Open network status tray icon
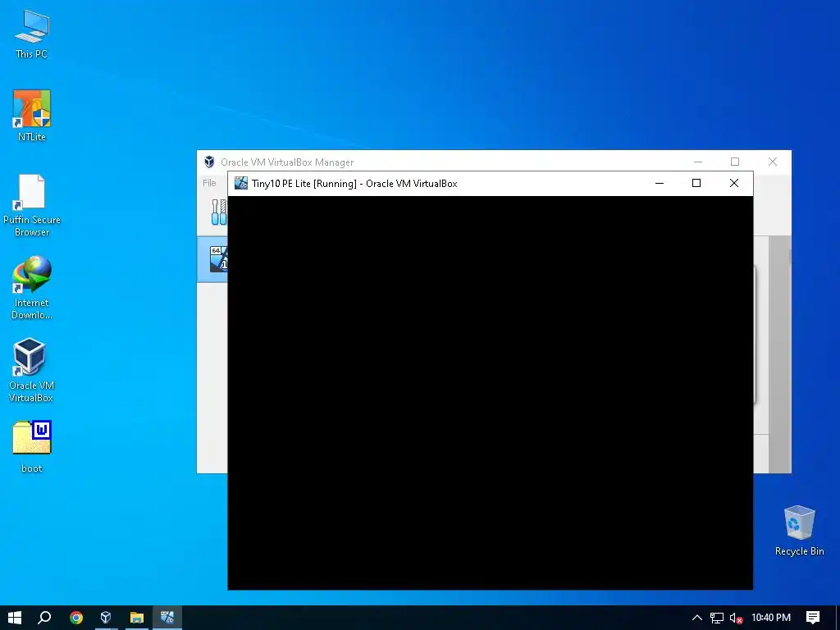Screen dimensions: 840x630 point(717,618)
